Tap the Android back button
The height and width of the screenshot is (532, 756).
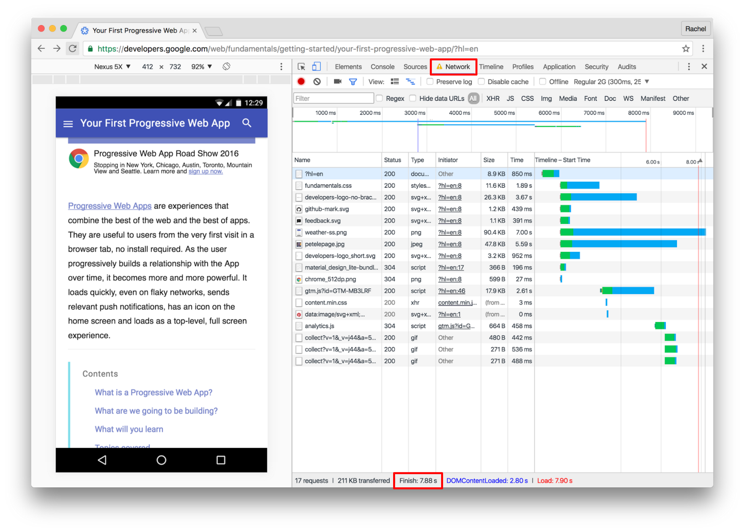(102, 460)
